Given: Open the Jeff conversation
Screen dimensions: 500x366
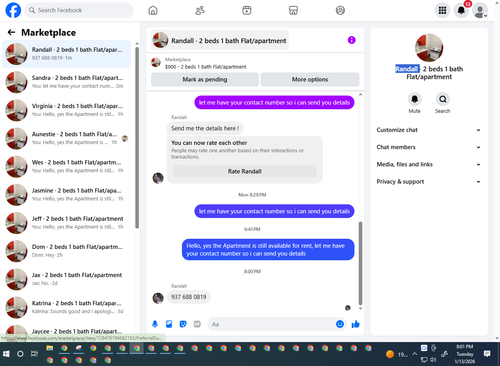Looking at the screenshot, I should [x=67, y=223].
